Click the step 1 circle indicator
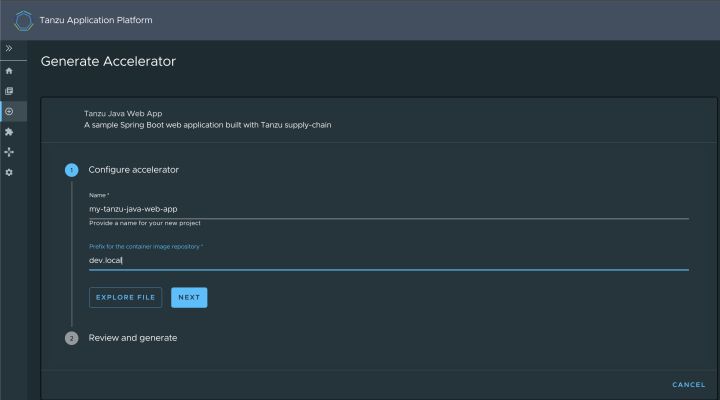This screenshot has width=720, height=400. pyautogui.click(x=71, y=170)
